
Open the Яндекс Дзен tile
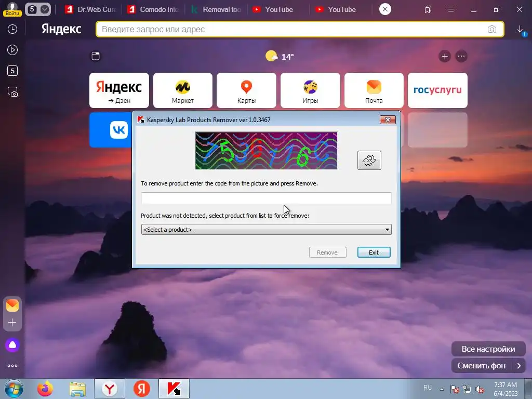pos(119,90)
